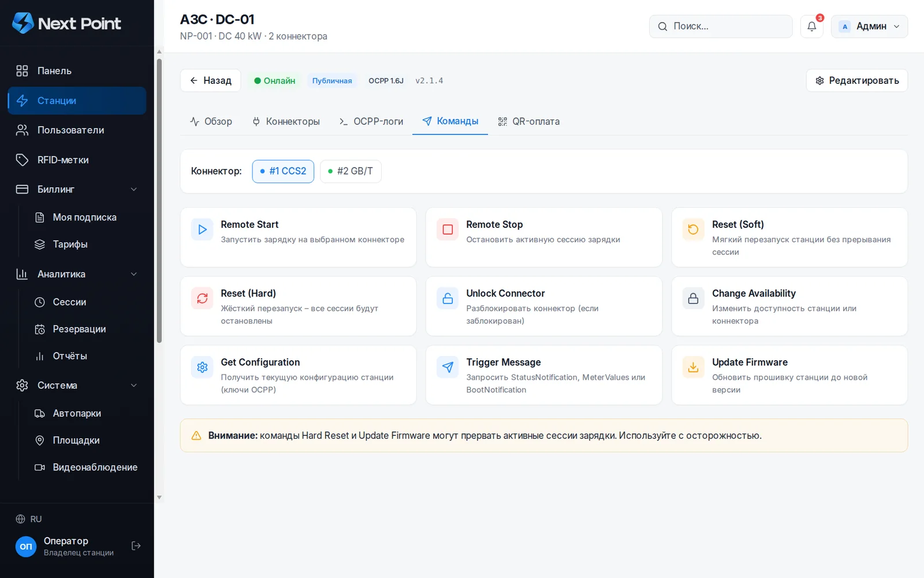Click the sidebar scrollbar thumb
Image resolution: width=924 pixels, height=578 pixels.
click(159, 201)
